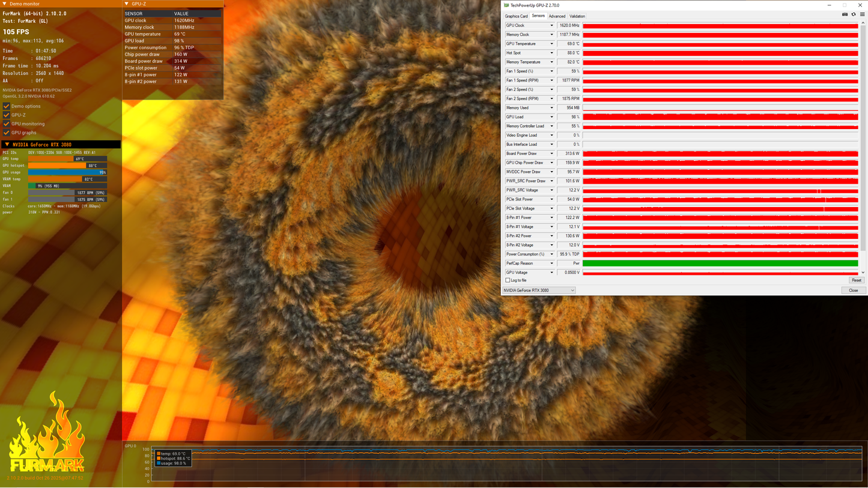This screenshot has width=868, height=488.
Task: Open the Board Power Draw dropdown
Action: coord(551,154)
